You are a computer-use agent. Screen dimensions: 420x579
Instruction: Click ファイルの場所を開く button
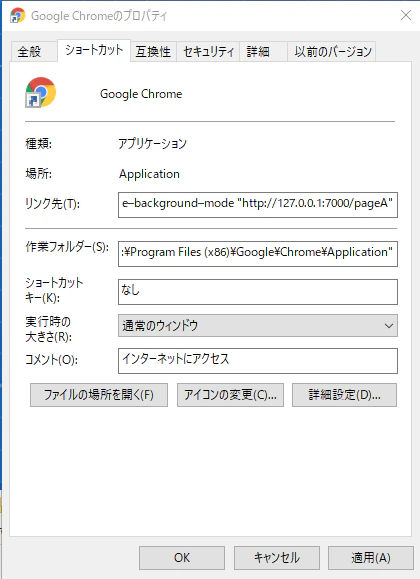99,395
